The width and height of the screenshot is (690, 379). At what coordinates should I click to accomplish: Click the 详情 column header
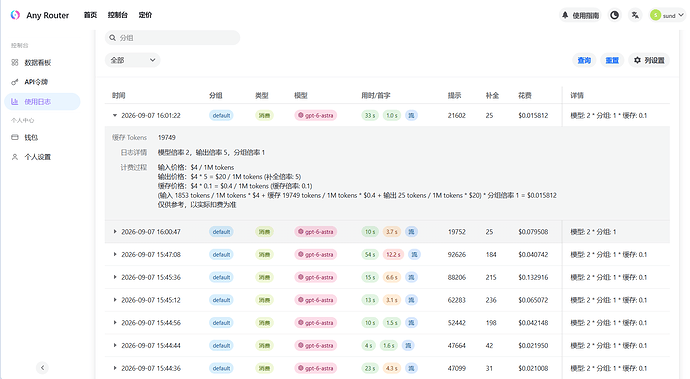(x=577, y=96)
